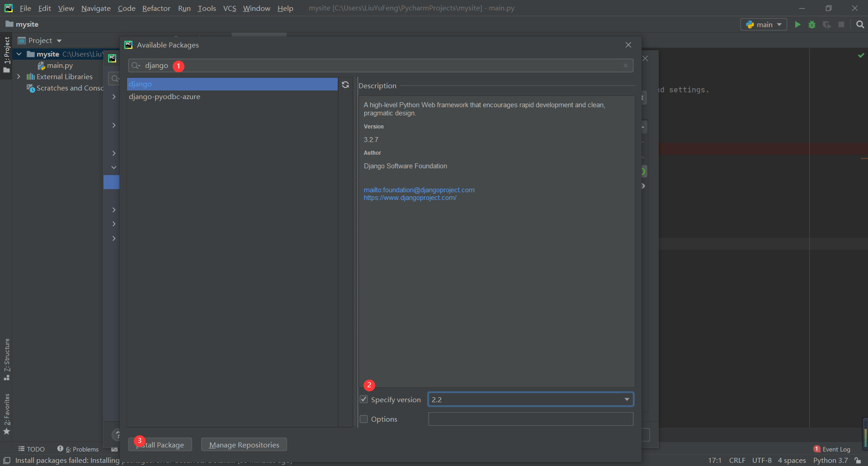This screenshot has height=466, width=868.
Task: Enable the Options checkbox
Action: coord(364,419)
